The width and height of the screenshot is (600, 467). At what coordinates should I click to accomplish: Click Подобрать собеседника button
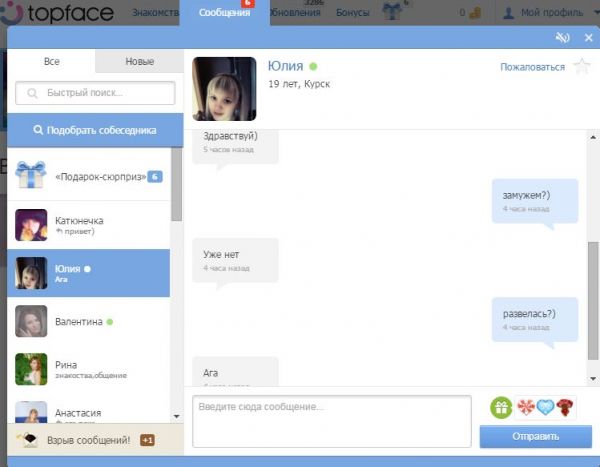coord(95,130)
